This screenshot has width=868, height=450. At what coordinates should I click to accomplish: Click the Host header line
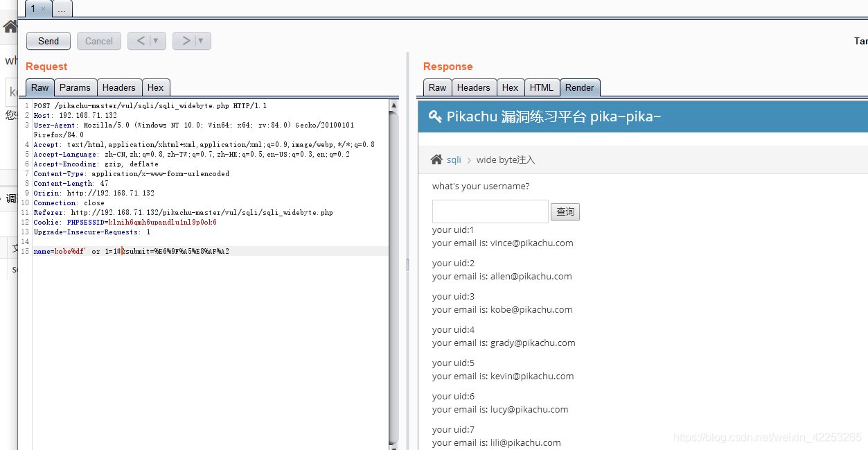[x=75, y=116]
